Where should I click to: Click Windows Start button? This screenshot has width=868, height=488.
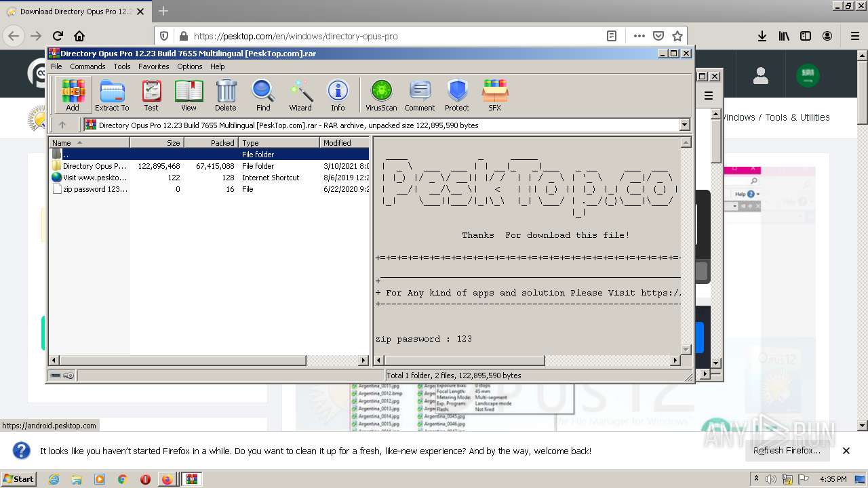tap(18, 479)
